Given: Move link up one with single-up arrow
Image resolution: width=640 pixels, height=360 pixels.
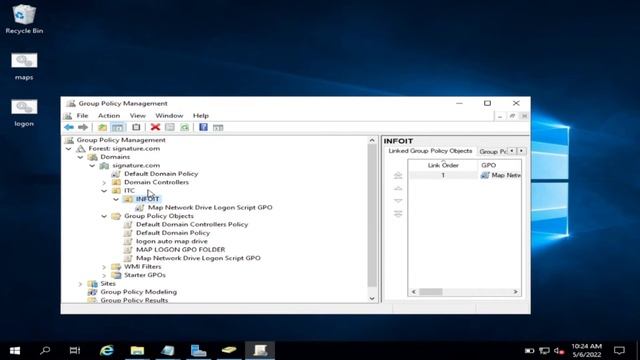Looking at the screenshot, I should 398,188.
